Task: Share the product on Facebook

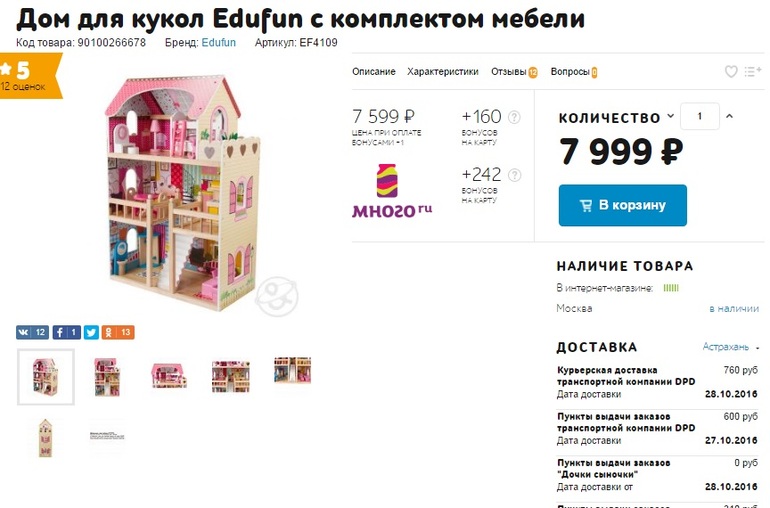Action: coord(66,333)
